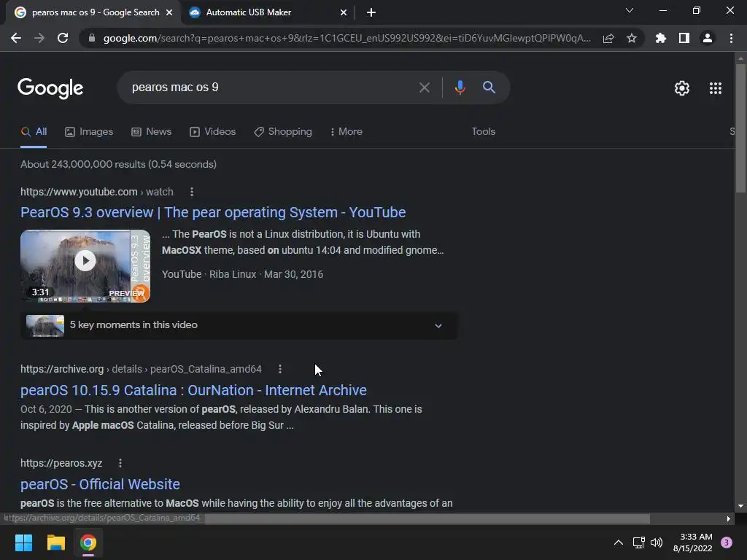Click the vertical scrollbar thumb

pyautogui.click(x=740, y=128)
